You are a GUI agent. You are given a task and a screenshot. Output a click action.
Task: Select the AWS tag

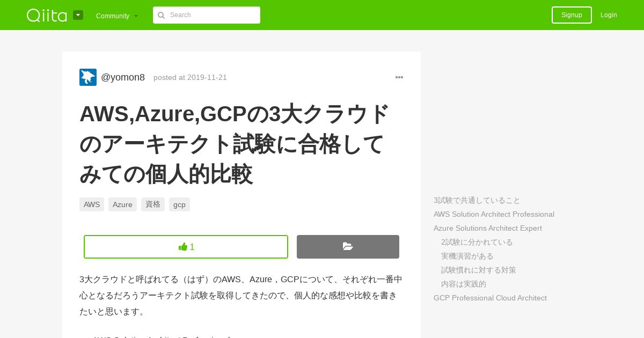[x=92, y=204]
